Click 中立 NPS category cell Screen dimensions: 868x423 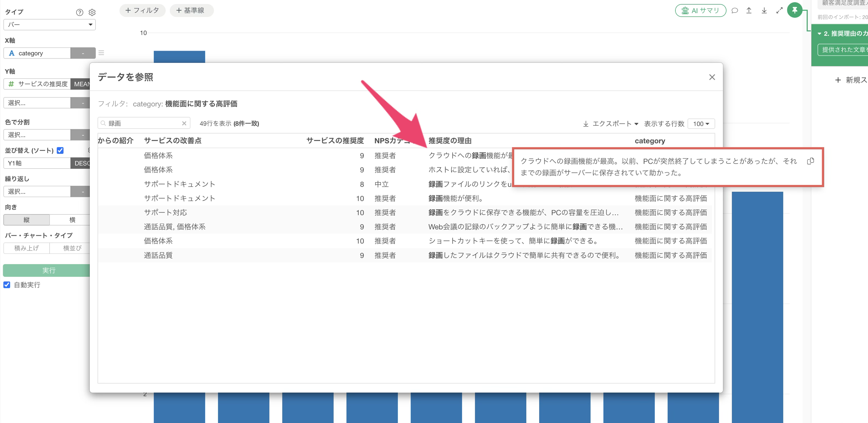(381, 184)
